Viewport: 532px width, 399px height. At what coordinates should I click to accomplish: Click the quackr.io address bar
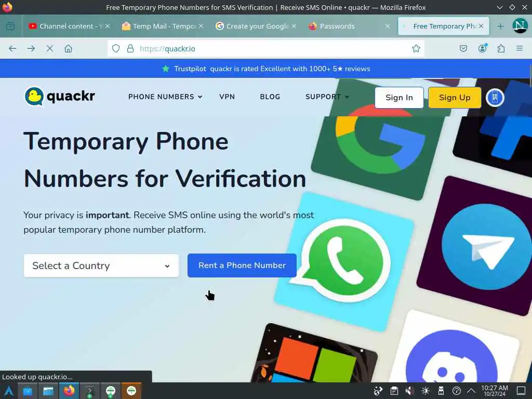[x=266, y=48]
